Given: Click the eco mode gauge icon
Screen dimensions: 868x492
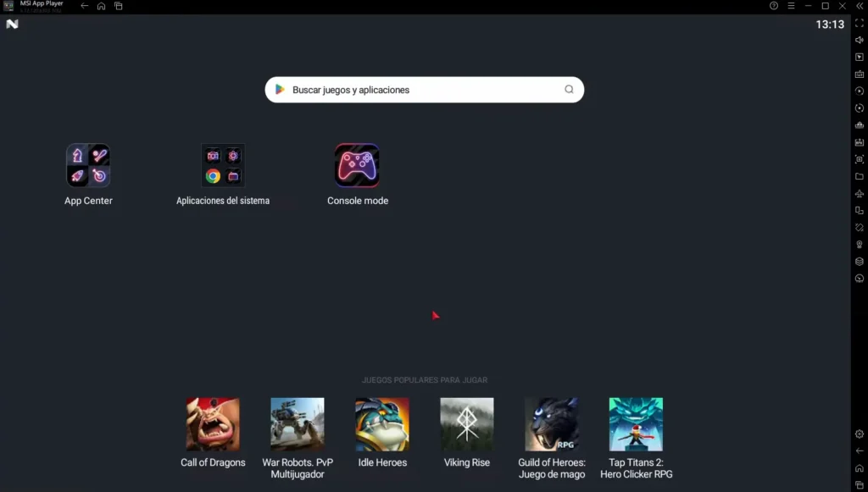Looking at the screenshot, I should [x=860, y=278].
